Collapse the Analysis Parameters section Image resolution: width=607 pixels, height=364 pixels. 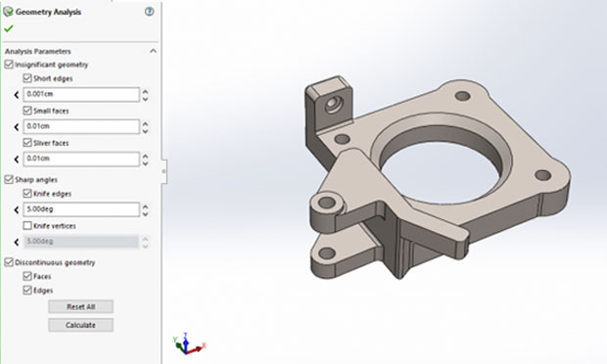click(x=153, y=51)
